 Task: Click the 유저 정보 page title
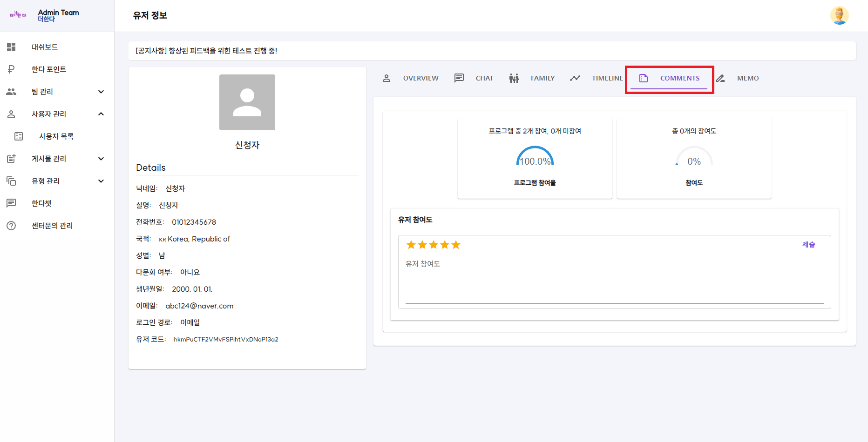coord(150,15)
